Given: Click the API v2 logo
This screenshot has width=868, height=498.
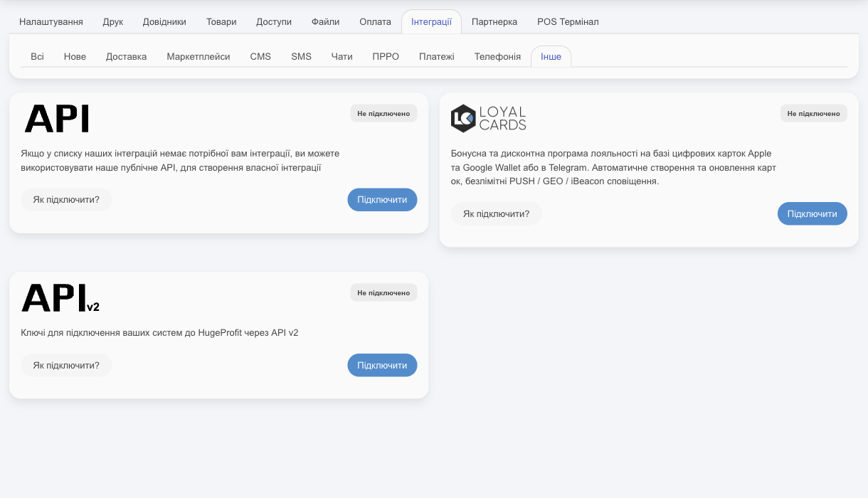Looking at the screenshot, I should (61, 298).
